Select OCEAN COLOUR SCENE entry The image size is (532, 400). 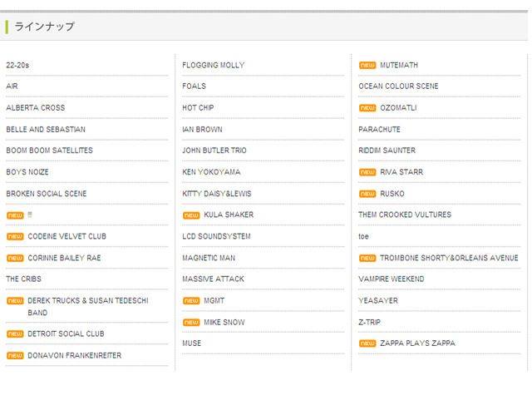point(399,86)
